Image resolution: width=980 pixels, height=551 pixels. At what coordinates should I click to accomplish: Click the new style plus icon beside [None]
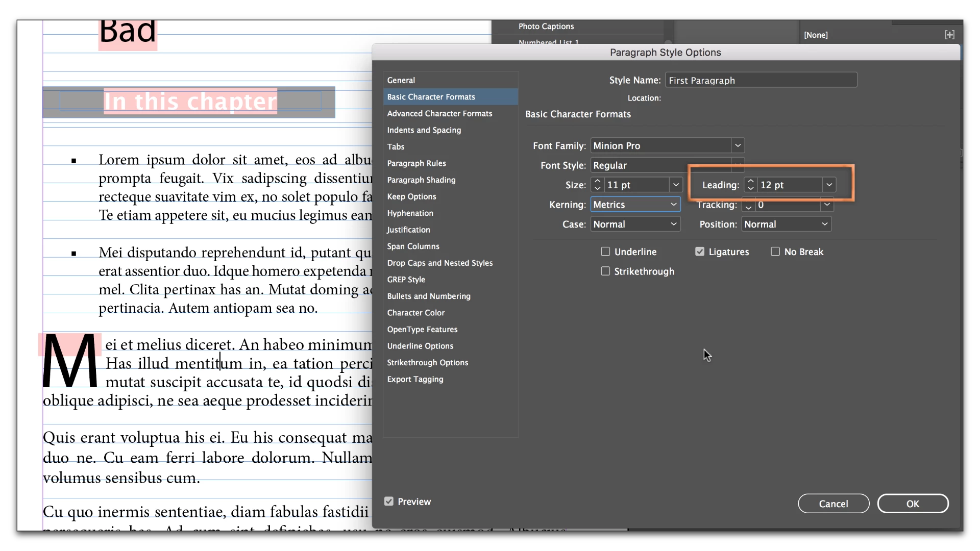pyautogui.click(x=949, y=35)
